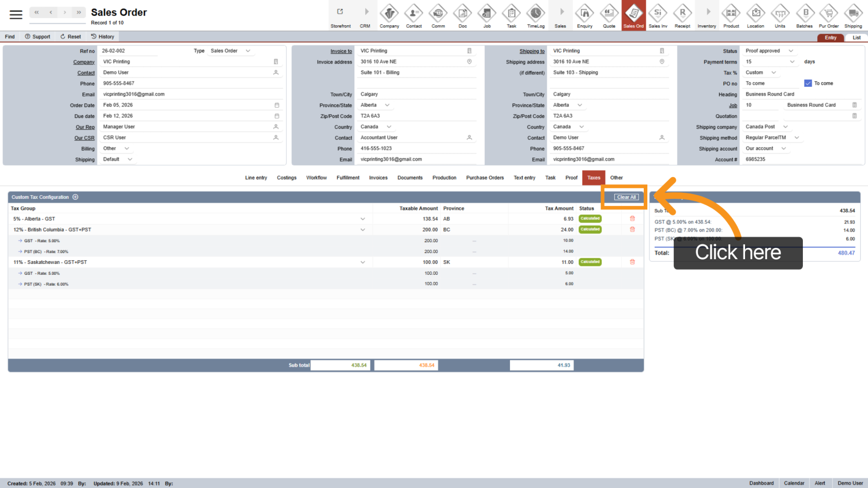
Task: Toggle the PO no To come checkbox
Action: 808,83
